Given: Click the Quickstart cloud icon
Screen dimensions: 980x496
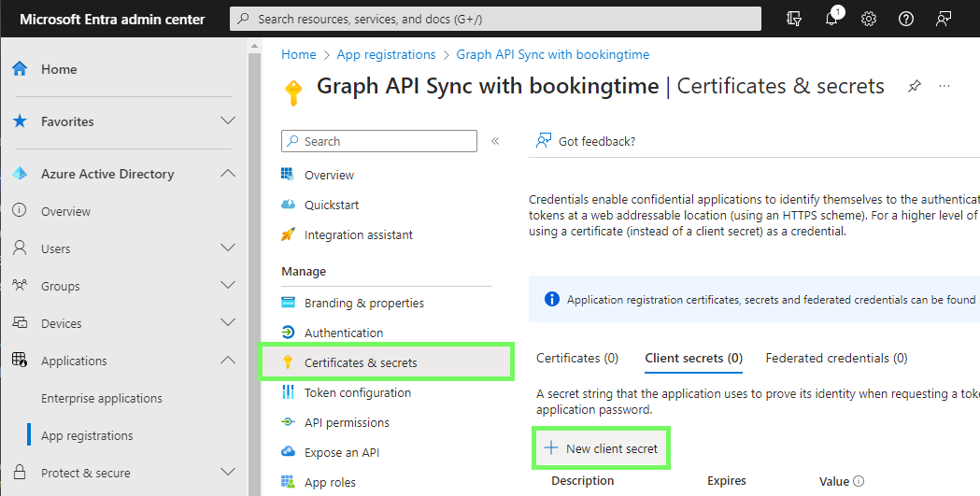Looking at the screenshot, I should [x=288, y=205].
